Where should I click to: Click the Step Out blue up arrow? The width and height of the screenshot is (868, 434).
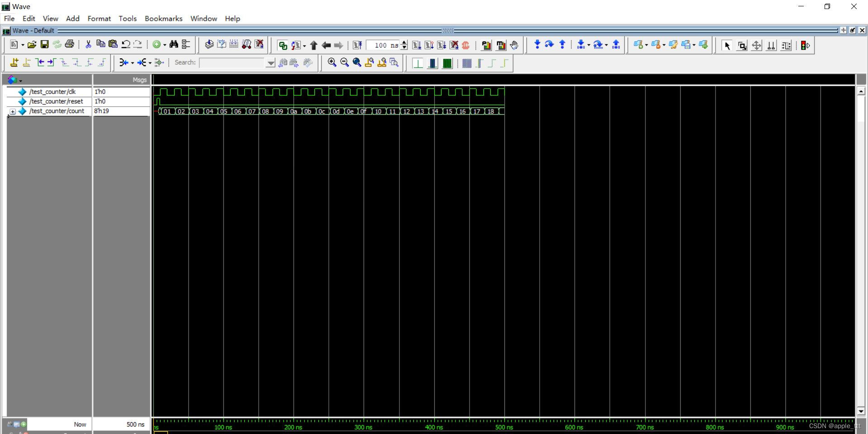click(x=562, y=44)
